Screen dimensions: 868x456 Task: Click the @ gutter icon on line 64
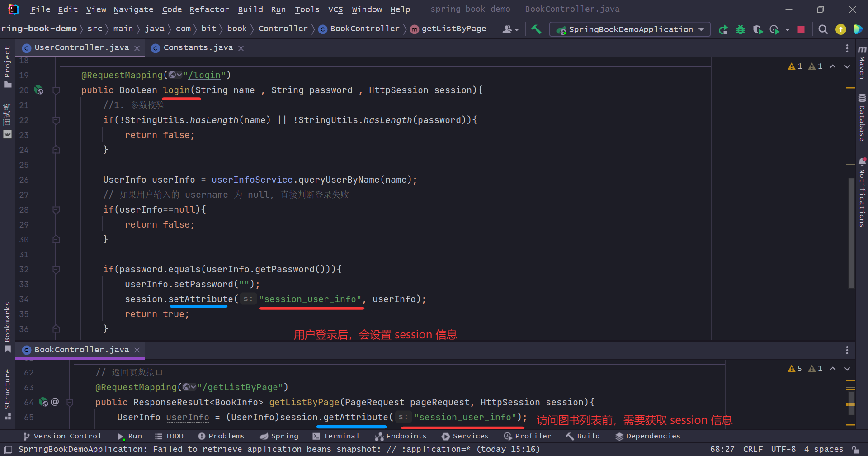(x=55, y=402)
